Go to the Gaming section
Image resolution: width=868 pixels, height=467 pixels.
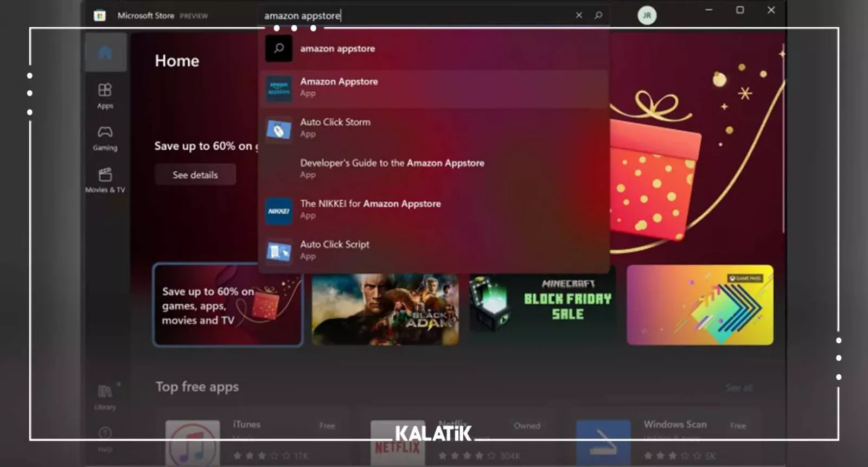[x=105, y=138]
